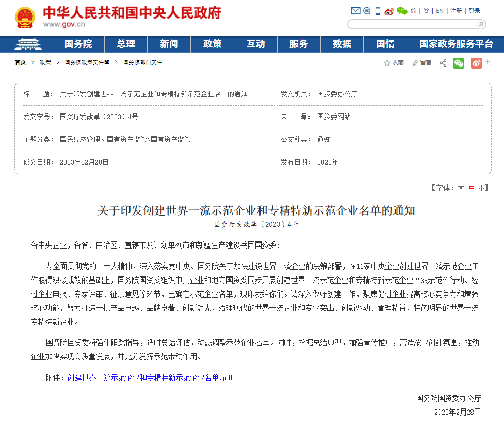Click subject category 国民经济管理 text
The image size is (504, 427).
tap(80, 139)
